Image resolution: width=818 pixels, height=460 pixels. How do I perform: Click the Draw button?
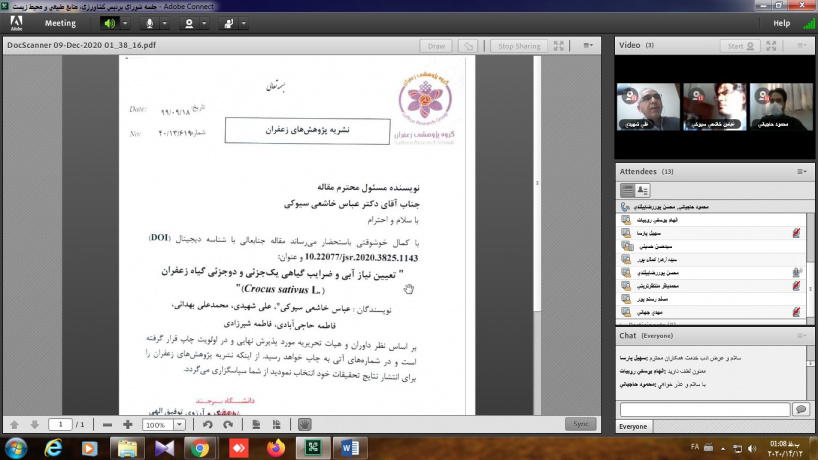tap(436, 46)
